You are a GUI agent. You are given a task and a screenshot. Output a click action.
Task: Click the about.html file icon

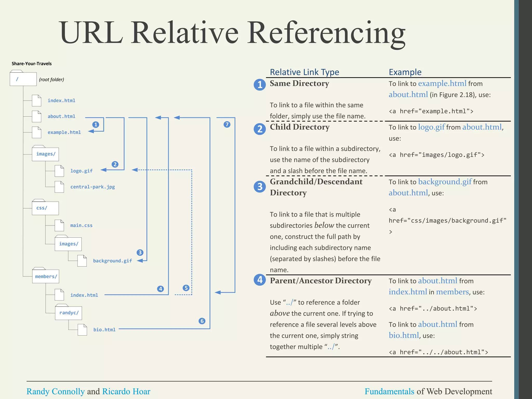36,116
